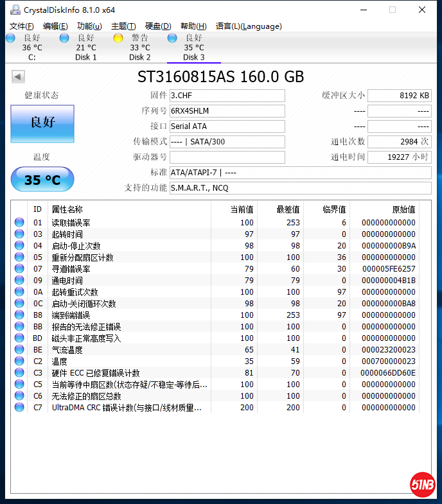Click the 序列号 serial number field
The image size is (442, 504).
(227, 111)
